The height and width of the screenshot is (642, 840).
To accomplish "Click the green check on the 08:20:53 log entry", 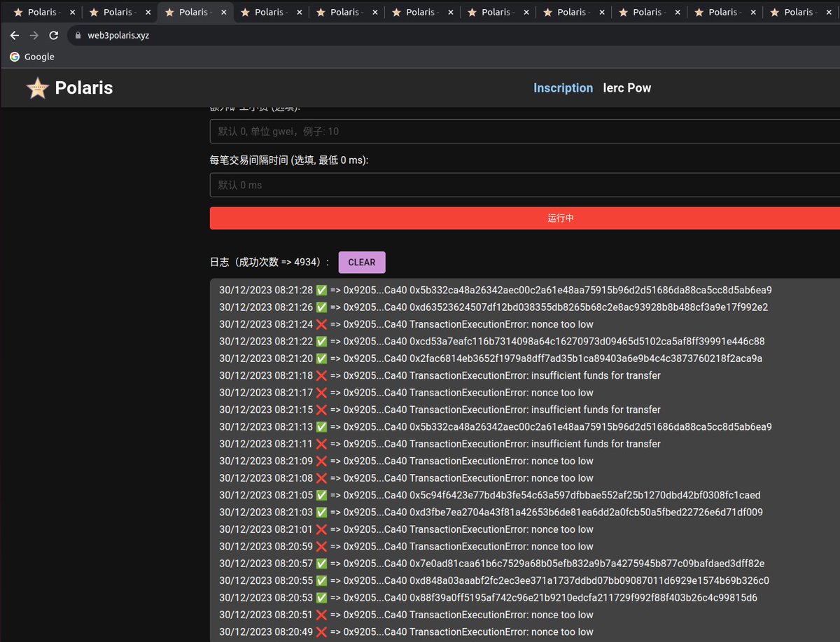I will [321, 598].
